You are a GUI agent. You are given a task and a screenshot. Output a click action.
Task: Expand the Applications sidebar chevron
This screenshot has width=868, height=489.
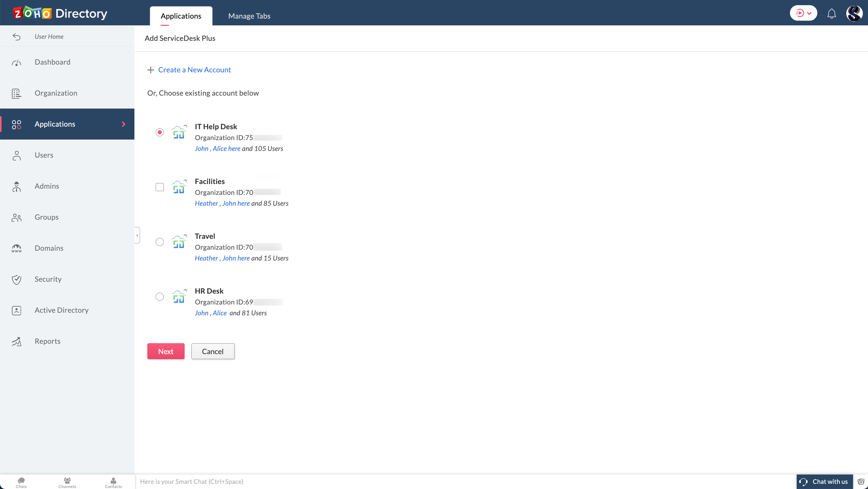pos(124,124)
